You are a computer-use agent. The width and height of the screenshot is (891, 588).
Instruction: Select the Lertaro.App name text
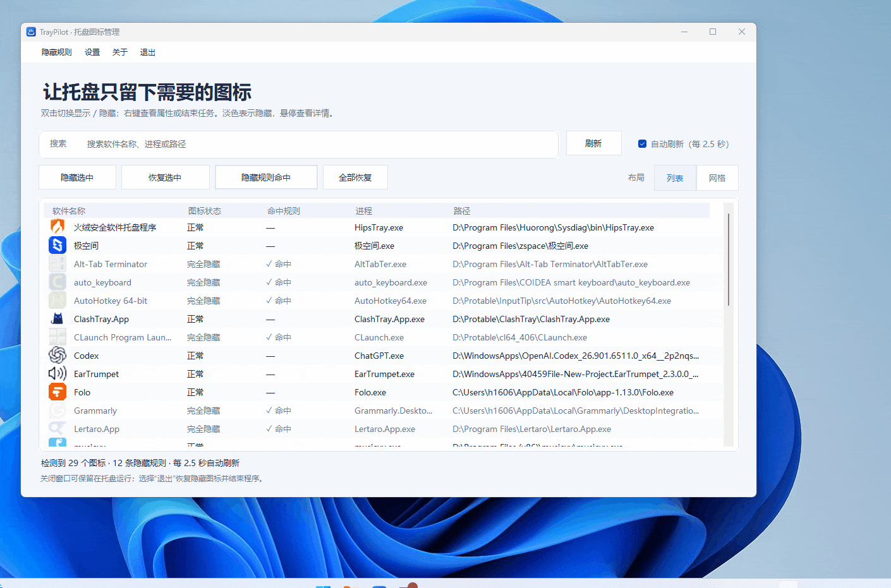point(97,429)
